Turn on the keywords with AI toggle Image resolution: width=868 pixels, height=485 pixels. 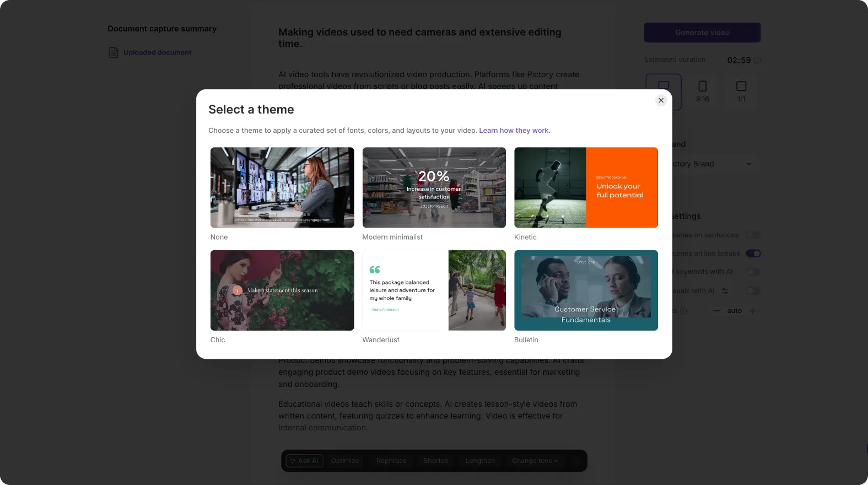[753, 272]
